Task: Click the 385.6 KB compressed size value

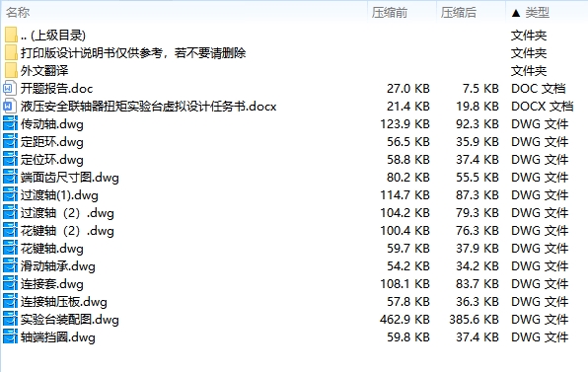Action: click(474, 320)
